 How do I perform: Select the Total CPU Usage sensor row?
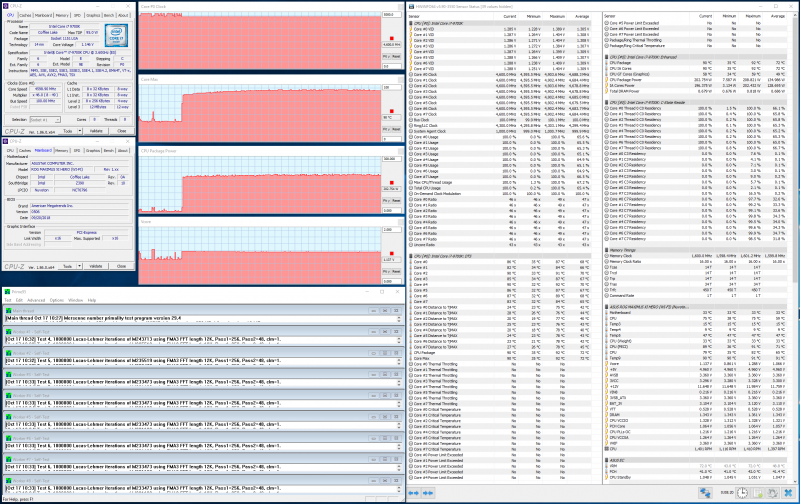tap(500, 188)
